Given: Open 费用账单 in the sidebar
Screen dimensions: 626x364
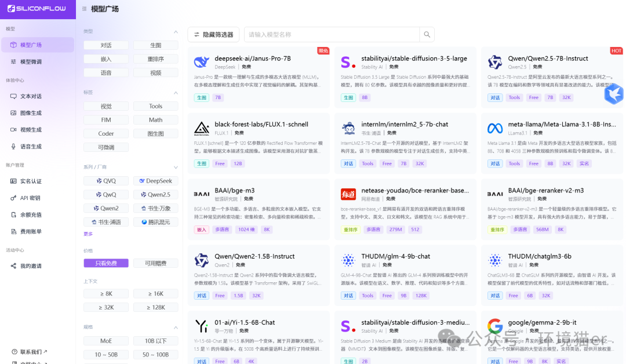Looking at the screenshot, I should [x=38, y=231].
